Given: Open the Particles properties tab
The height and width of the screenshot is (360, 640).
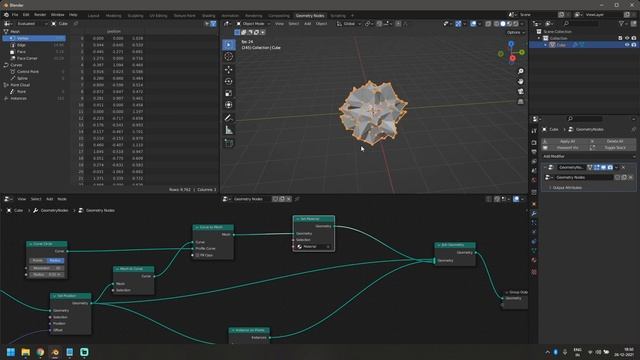Looking at the screenshot, I should click(x=534, y=223).
